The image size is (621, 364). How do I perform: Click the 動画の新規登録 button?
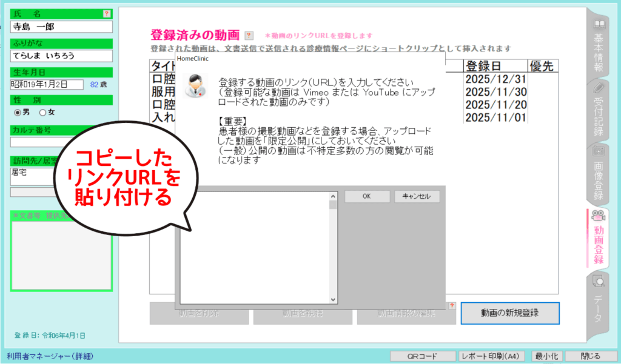(509, 313)
